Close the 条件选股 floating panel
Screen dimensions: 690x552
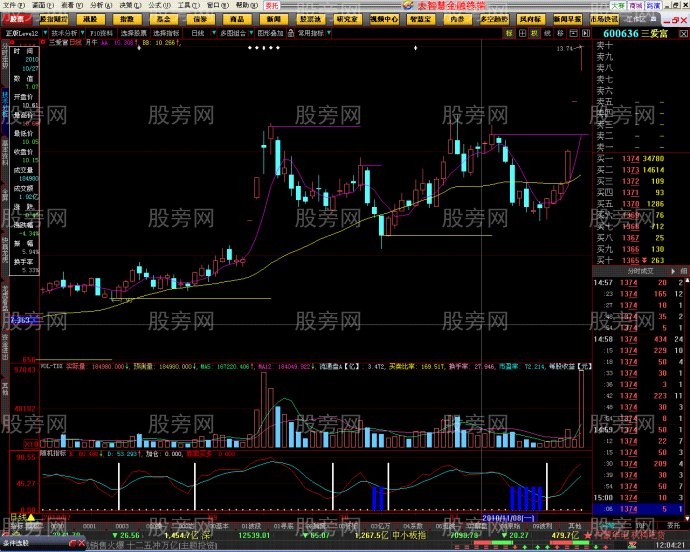point(81,544)
